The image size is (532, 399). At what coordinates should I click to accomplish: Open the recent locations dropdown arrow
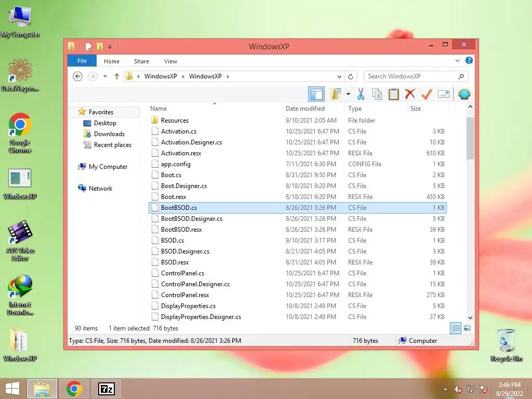click(105, 76)
